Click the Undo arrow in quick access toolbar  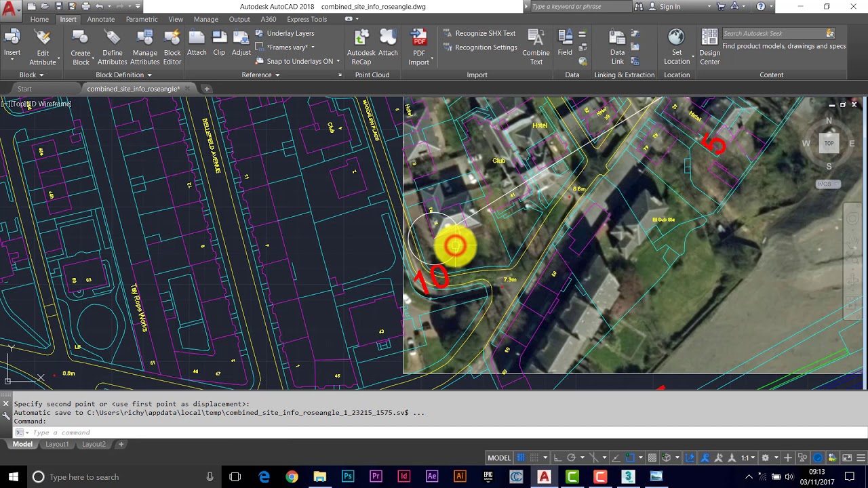click(99, 6)
